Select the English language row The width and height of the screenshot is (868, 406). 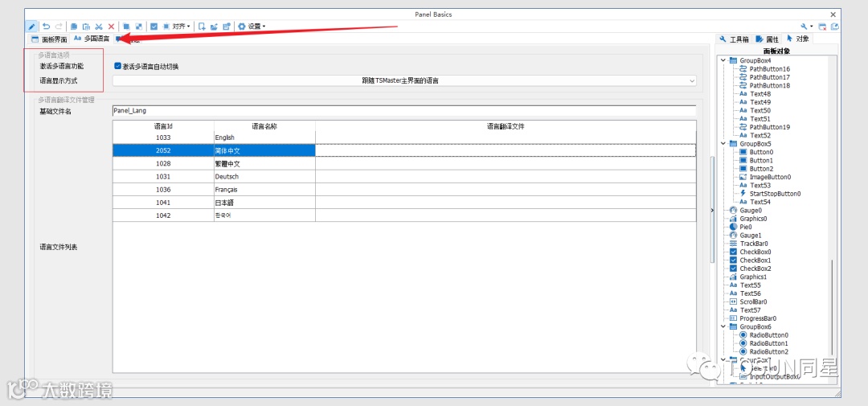[404, 137]
